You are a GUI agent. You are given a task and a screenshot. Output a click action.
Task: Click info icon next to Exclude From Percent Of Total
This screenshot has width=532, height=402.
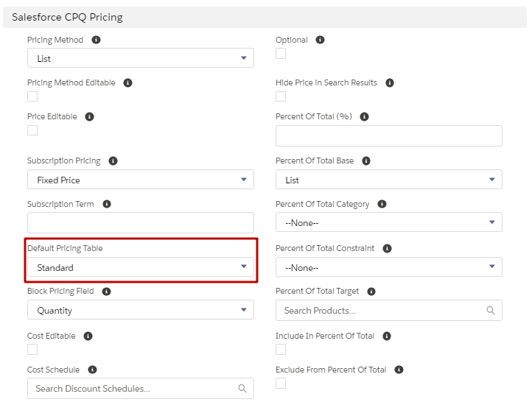tap(399, 370)
